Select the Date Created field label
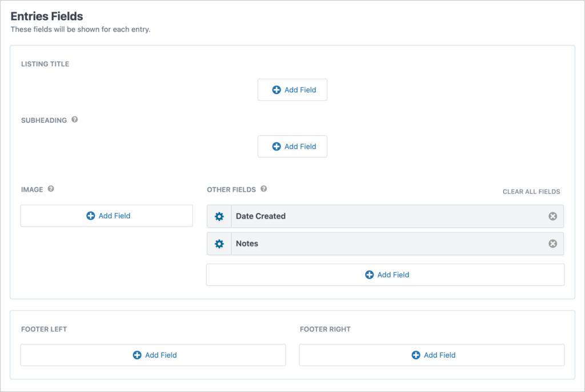Screen dimensions: 585x392 [261, 216]
